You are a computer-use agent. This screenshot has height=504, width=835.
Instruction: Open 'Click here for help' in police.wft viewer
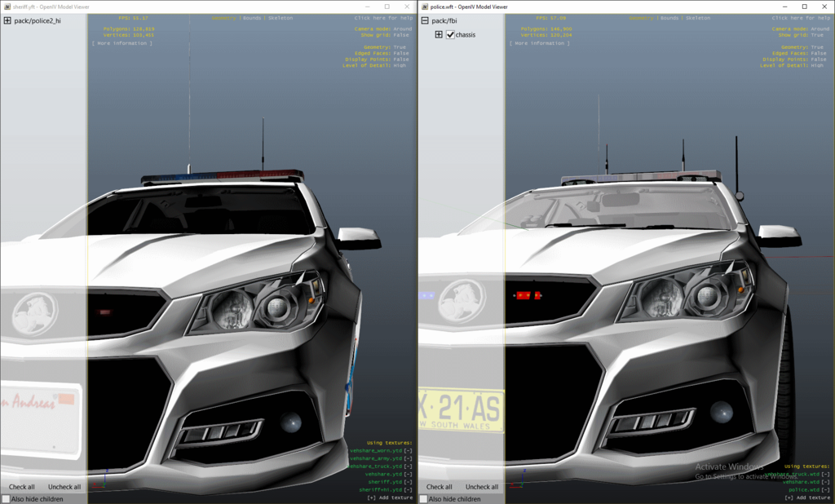pyautogui.click(x=802, y=17)
